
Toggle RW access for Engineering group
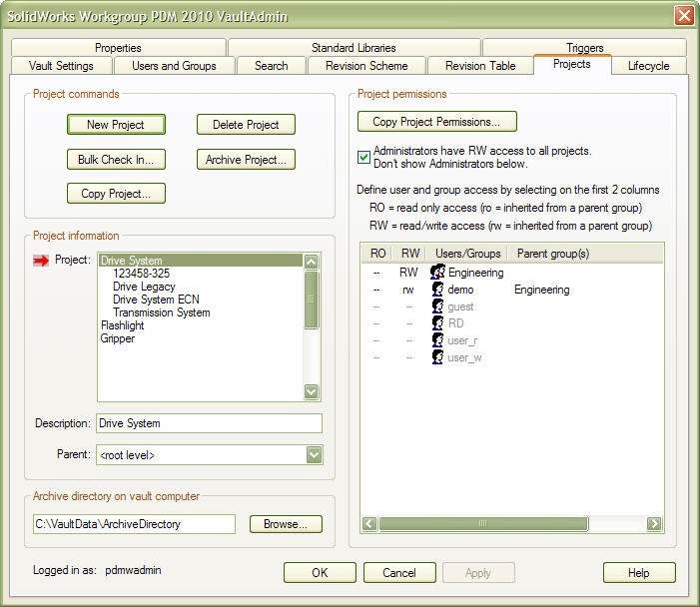[x=408, y=273]
